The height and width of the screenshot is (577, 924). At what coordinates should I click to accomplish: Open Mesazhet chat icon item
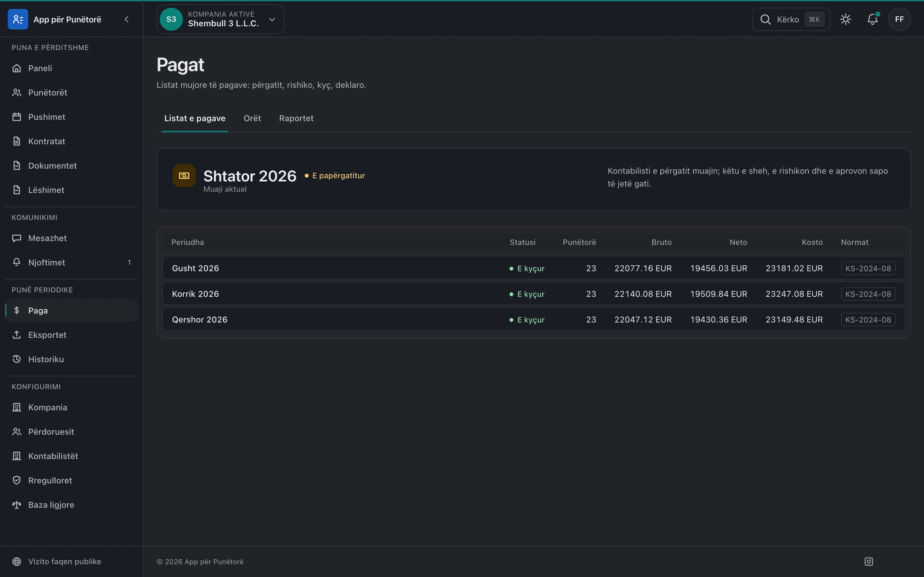72,238
